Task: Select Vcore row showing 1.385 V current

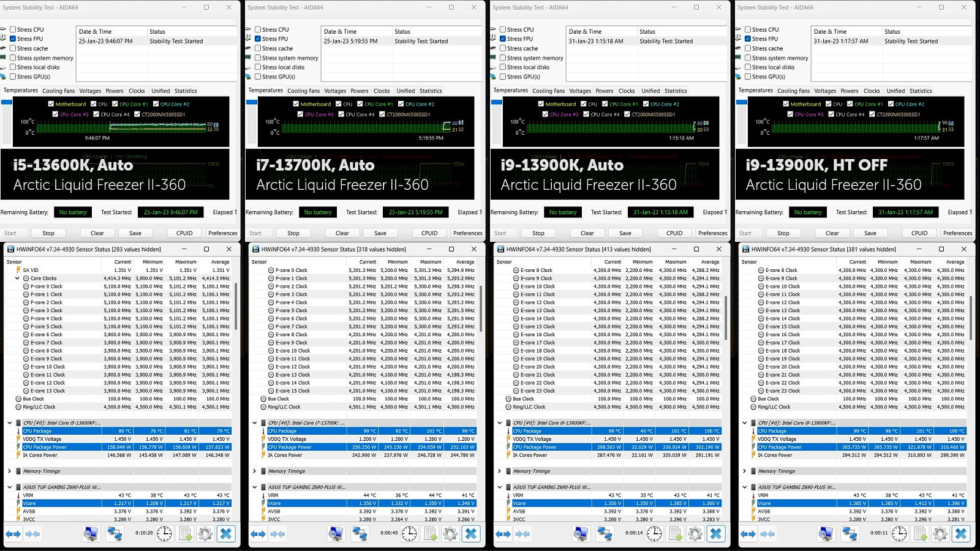Action: pyautogui.click(x=861, y=503)
